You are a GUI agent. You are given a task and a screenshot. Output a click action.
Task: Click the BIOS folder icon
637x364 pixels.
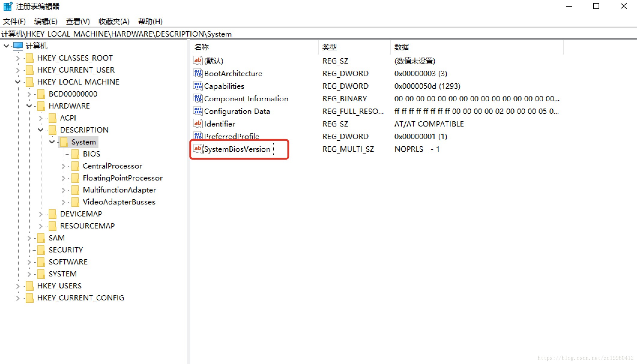(x=75, y=154)
